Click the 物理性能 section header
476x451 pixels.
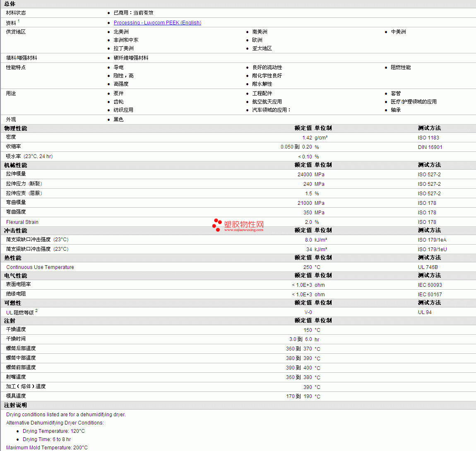coord(15,128)
